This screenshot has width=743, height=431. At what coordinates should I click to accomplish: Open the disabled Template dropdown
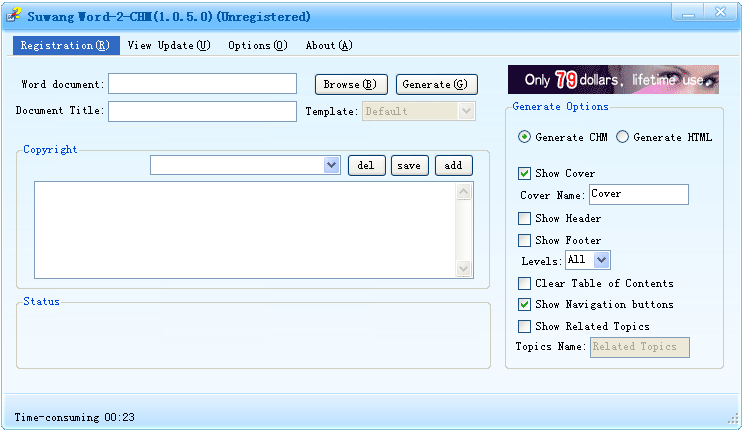[x=419, y=111]
